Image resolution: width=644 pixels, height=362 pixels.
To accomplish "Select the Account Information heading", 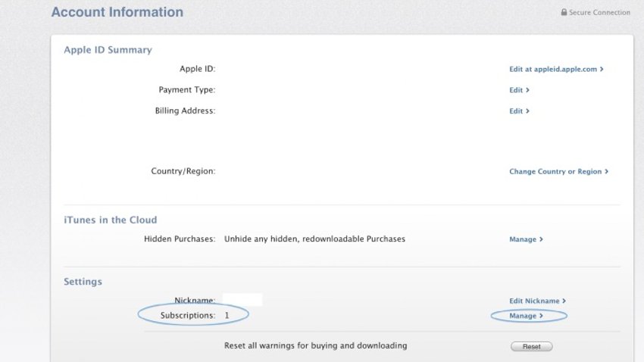I will [117, 12].
